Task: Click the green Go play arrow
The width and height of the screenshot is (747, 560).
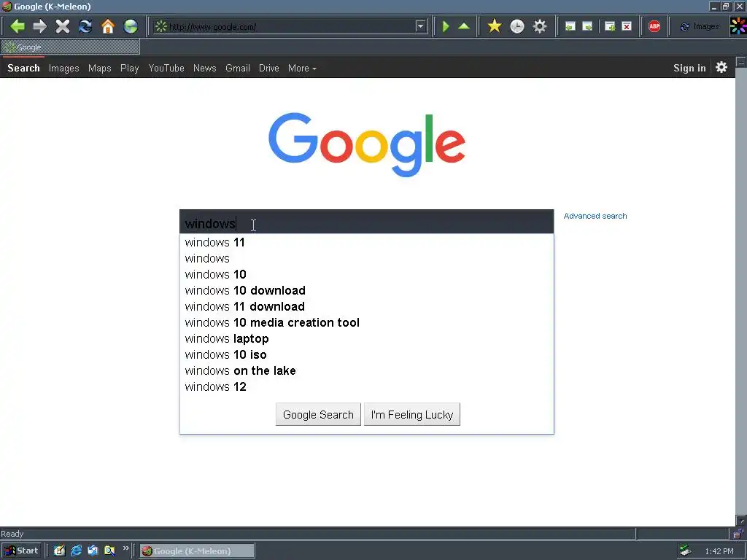Action: click(x=446, y=26)
